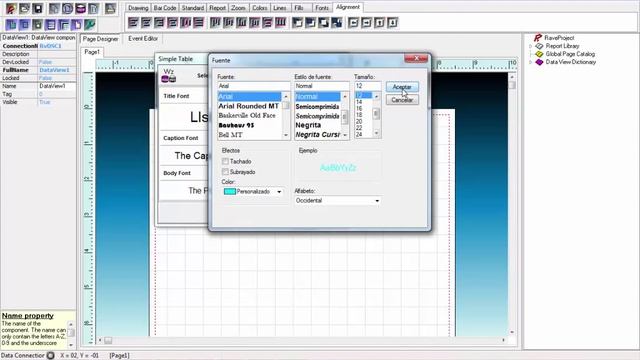Click the Align Tops icon in Alignment toolbar

click(x=215, y=22)
